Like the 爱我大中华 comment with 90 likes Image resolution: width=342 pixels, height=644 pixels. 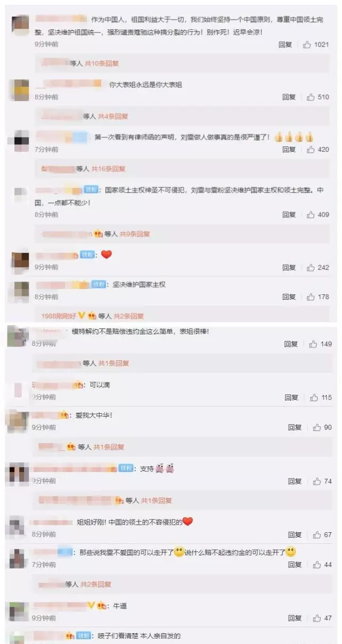(317, 427)
